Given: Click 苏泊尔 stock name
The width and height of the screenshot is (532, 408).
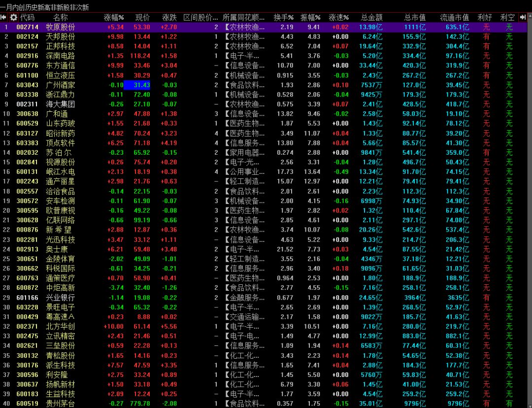Looking at the screenshot, I should [x=59, y=152].
